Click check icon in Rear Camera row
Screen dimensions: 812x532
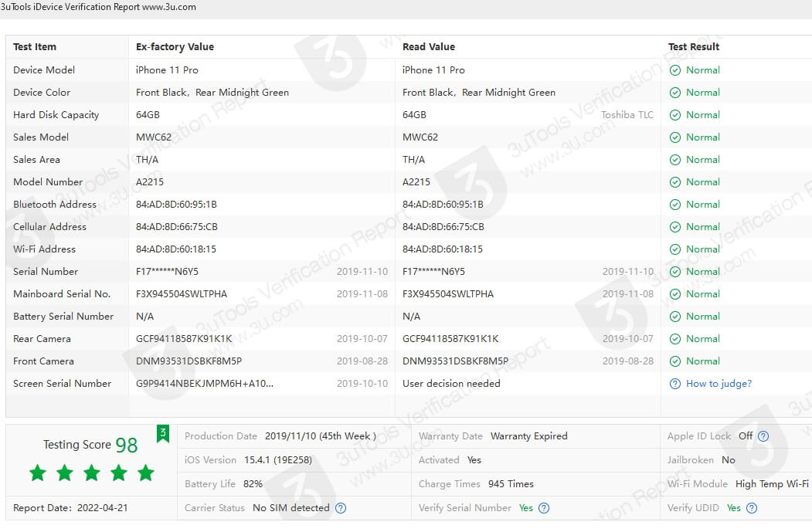674,339
